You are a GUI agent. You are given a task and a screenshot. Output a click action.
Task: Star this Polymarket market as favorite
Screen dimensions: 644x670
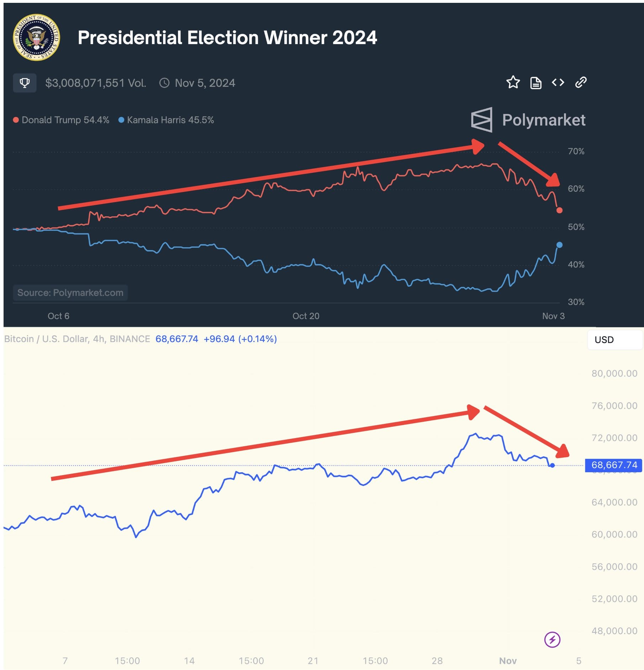coord(513,83)
